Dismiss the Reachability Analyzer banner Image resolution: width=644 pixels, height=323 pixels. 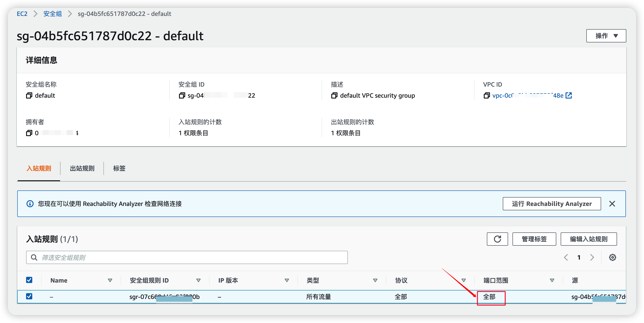(612, 204)
